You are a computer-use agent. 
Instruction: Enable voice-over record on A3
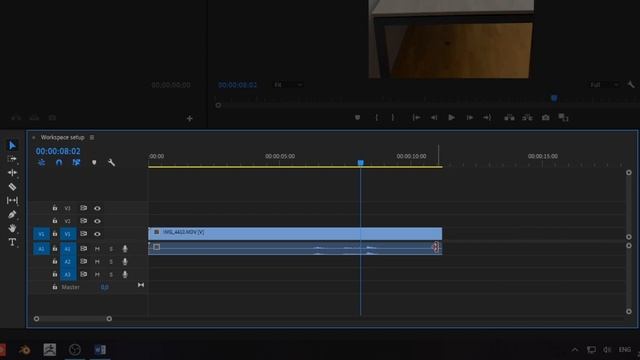[x=125, y=274]
